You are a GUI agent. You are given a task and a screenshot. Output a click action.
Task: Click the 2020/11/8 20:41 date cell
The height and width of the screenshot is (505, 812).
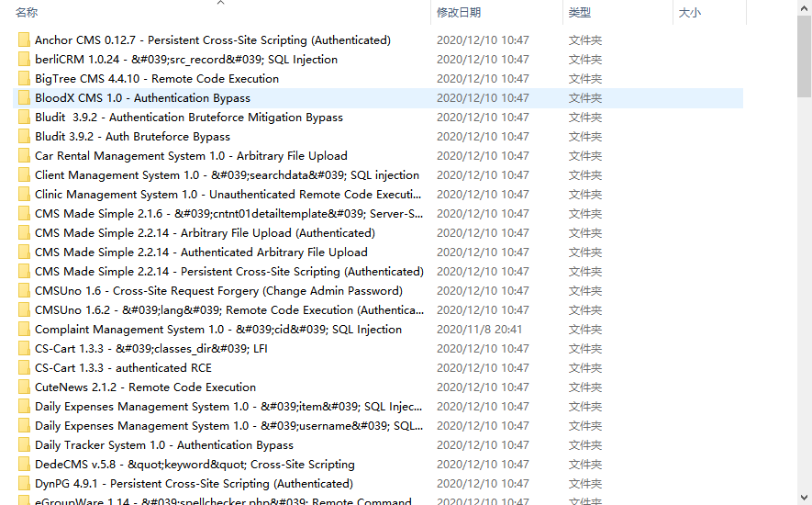pyautogui.click(x=479, y=330)
